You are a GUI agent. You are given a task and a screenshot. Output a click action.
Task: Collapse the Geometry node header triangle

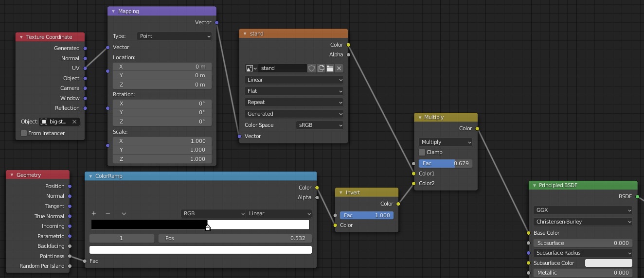tap(12, 175)
